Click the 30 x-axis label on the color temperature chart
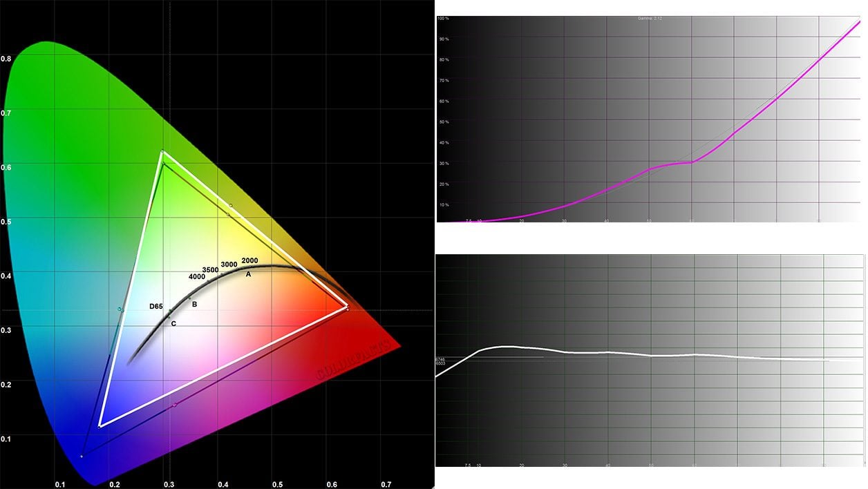868x489 pixels. pos(565,466)
